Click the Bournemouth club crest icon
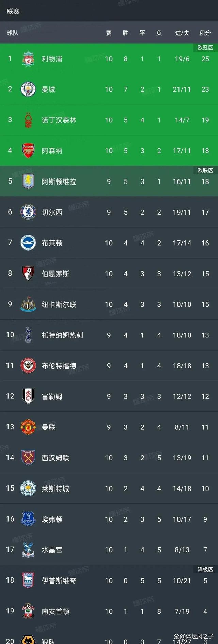 (x=28, y=274)
